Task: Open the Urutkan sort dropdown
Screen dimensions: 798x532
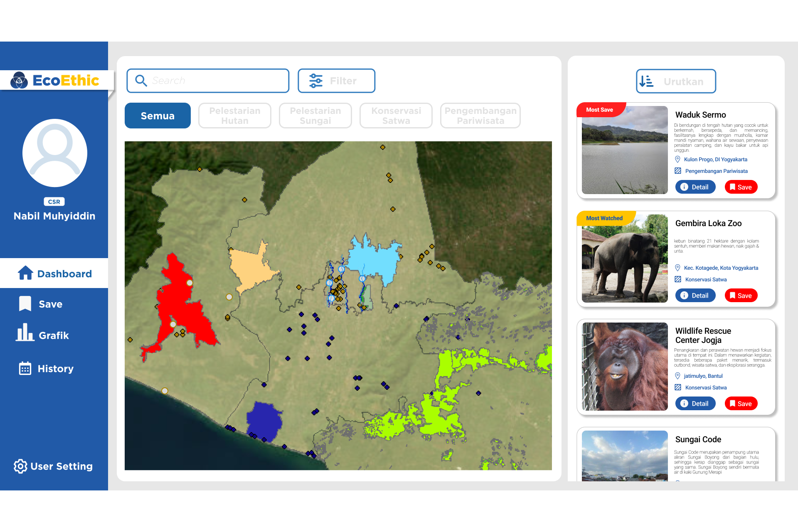Action: point(676,81)
